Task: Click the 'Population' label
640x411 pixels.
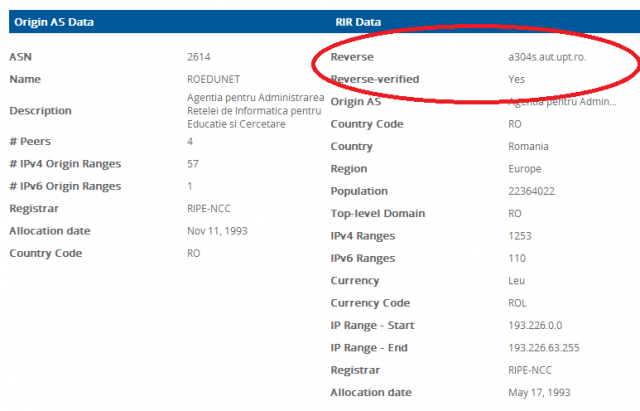Action: [359, 191]
